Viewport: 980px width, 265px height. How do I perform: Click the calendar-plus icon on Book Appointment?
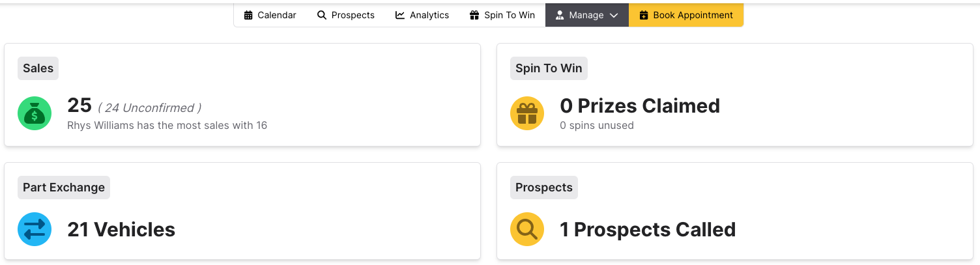click(x=644, y=15)
